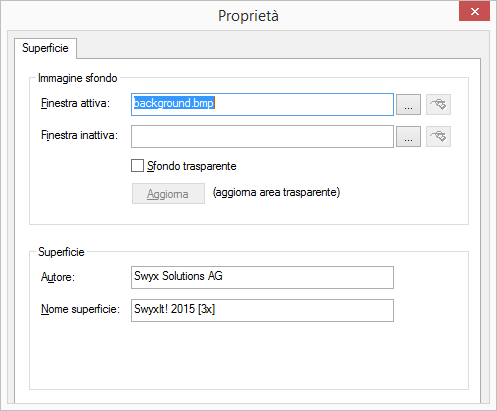Click the Nome superficie field with SwyxIt! 2015
This screenshot has width=497, height=411.
tap(262, 310)
